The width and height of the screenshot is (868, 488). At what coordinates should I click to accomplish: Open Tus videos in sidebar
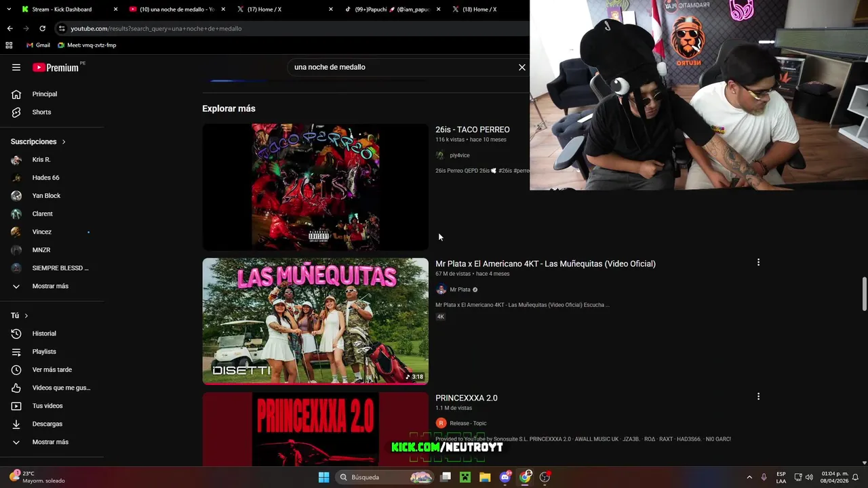click(x=47, y=406)
